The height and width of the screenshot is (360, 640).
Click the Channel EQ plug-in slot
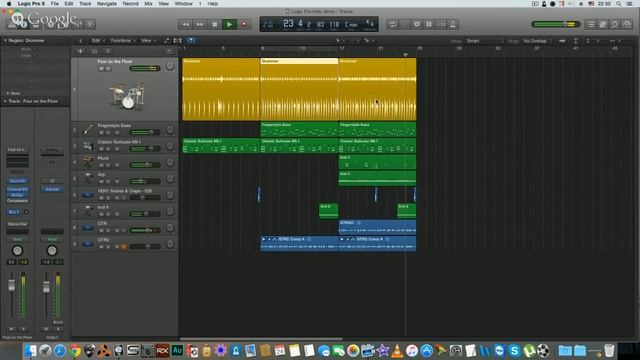click(17, 189)
